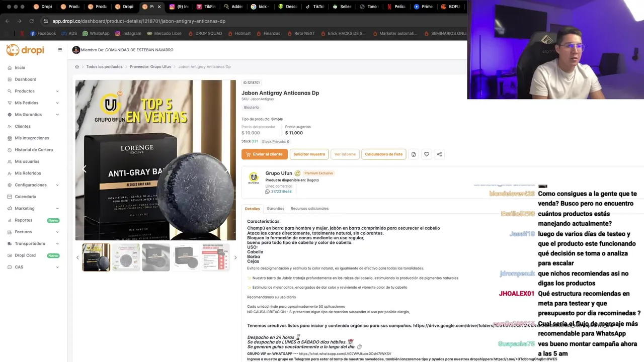644x362 pixels.
Task: Click the browser address bar URL
Action: tap(139, 21)
